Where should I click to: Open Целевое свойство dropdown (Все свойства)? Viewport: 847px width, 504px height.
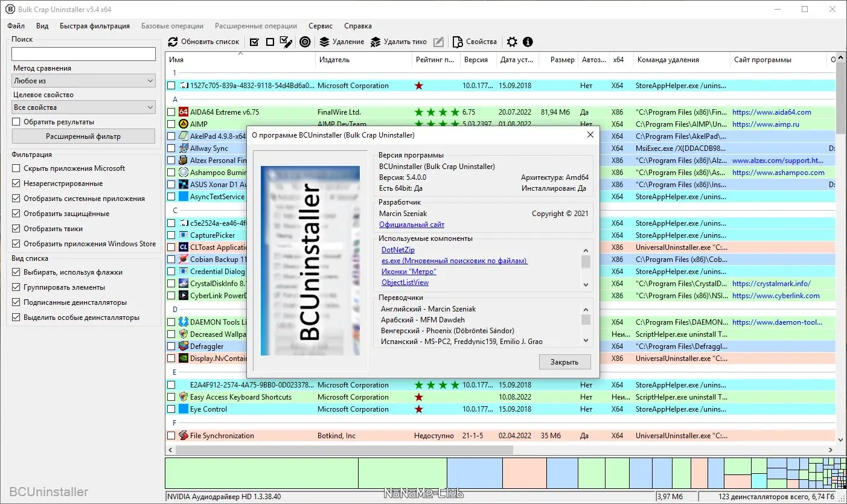pyautogui.click(x=84, y=107)
